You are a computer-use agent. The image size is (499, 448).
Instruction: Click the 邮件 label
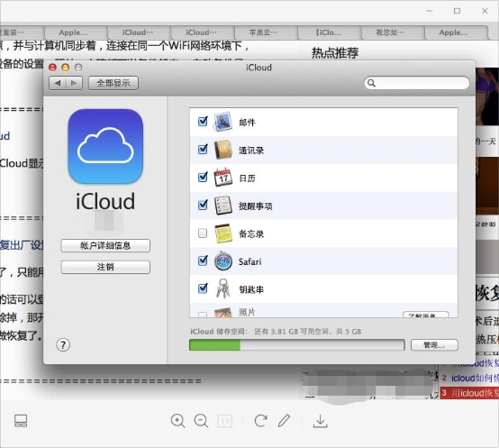pos(247,123)
